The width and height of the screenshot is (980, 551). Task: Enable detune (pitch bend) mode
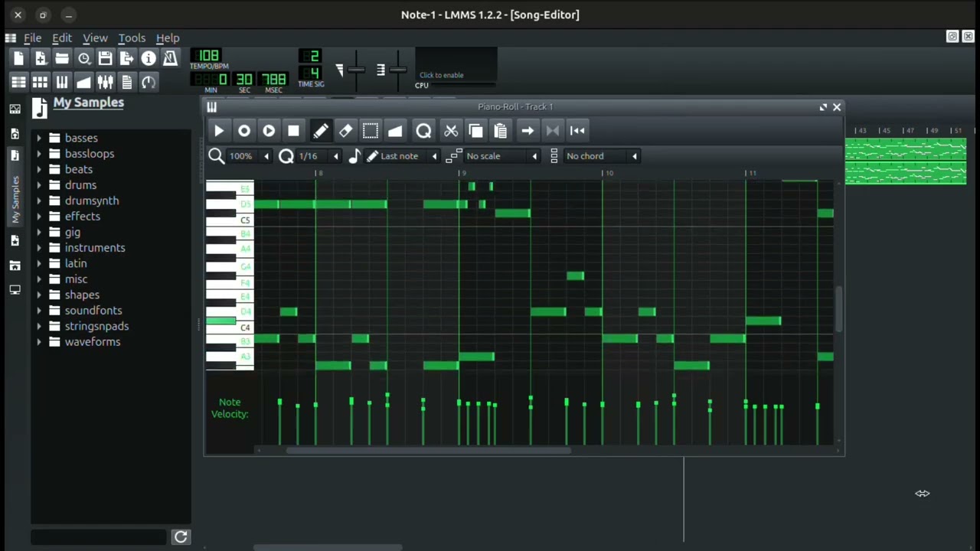(x=395, y=131)
